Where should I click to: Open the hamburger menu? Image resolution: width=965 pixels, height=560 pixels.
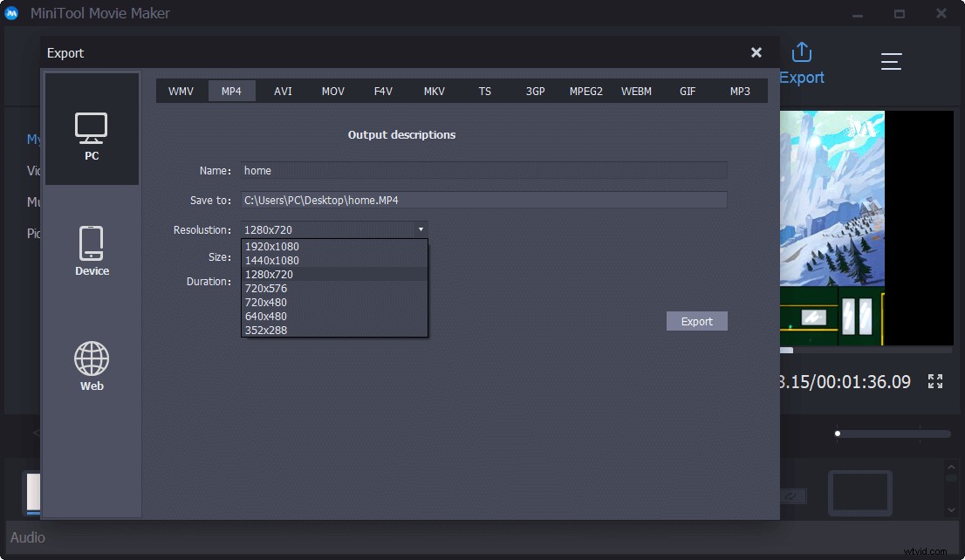891,61
